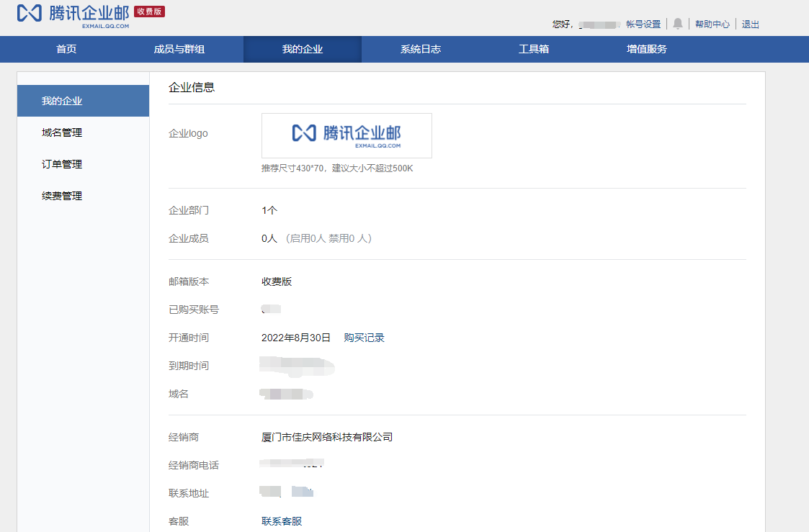Click the 经销商电话 label

point(194,465)
